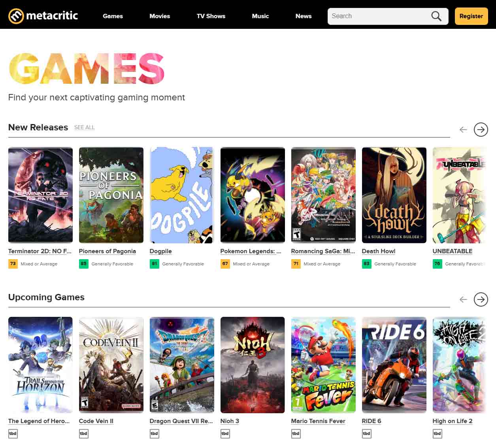Click the Register button
The width and height of the screenshot is (496, 448).
click(471, 16)
